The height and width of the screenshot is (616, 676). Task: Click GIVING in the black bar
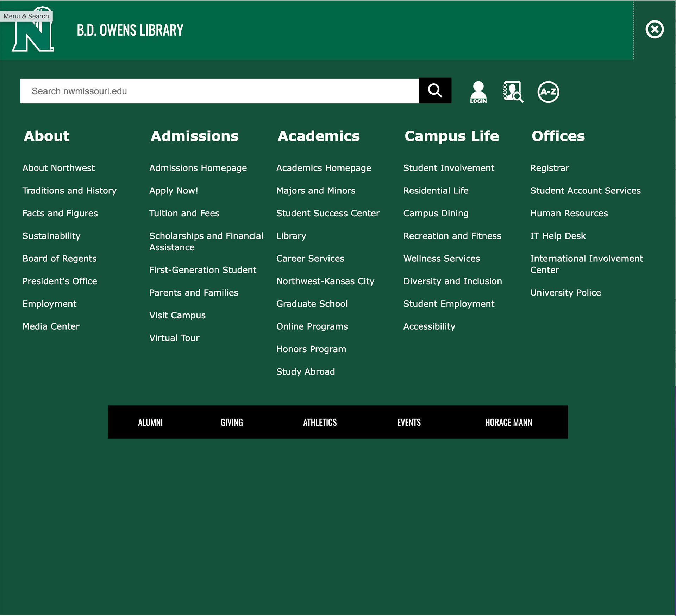(232, 423)
